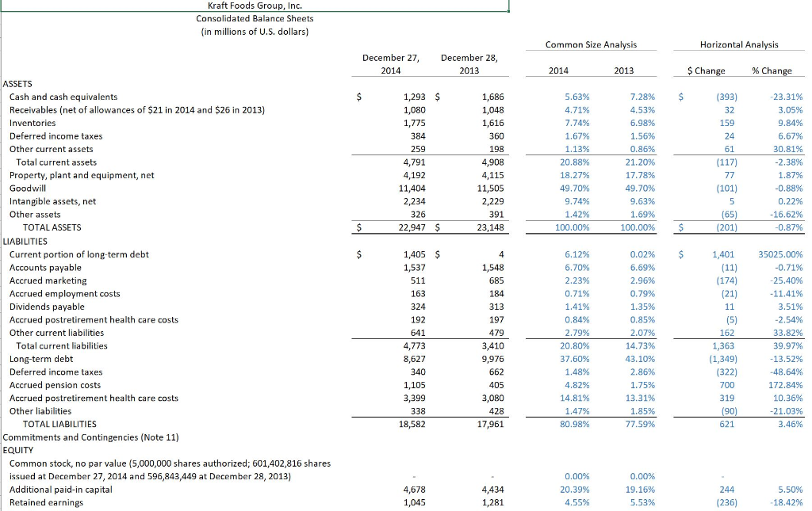Click cash value 1,293 for 2014
Screen dimensions: 812x511
pos(414,97)
